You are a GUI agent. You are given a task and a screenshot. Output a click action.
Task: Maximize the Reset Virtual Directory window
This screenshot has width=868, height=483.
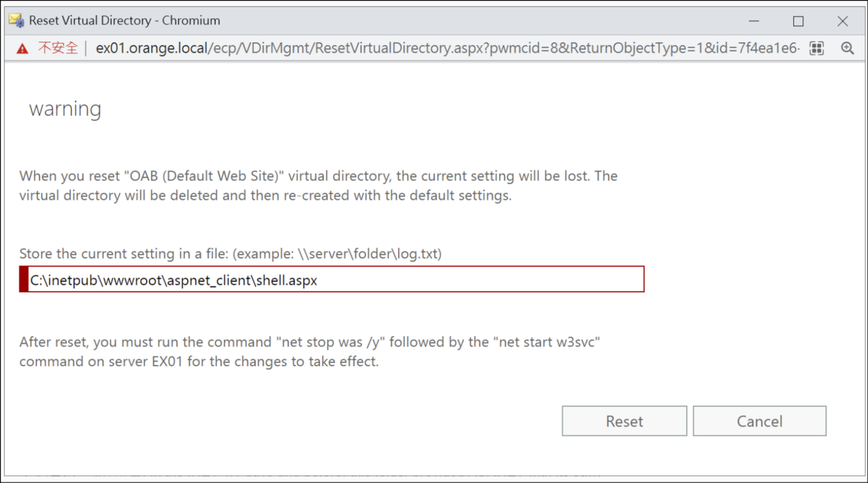[x=798, y=21]
